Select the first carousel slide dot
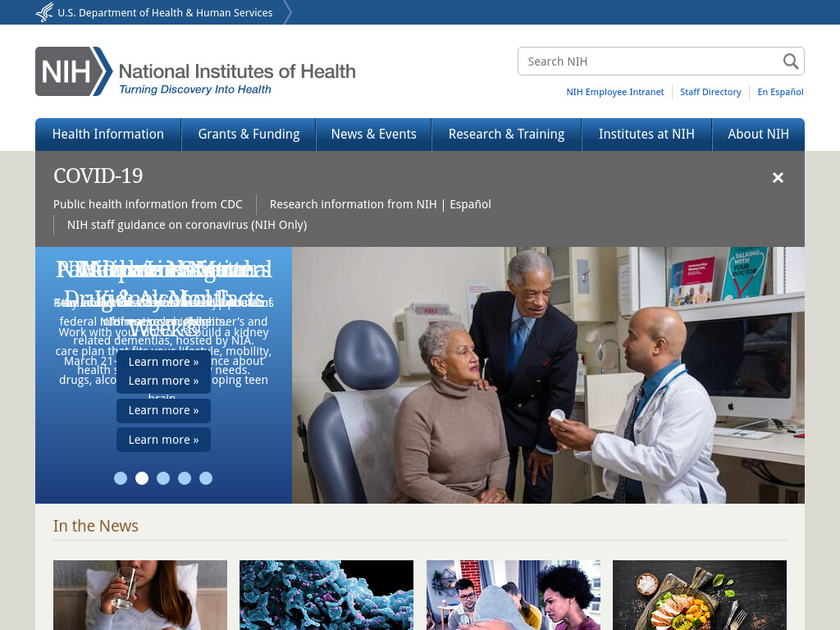Screen dimensions: 840x630 click(x=121, y=478)
